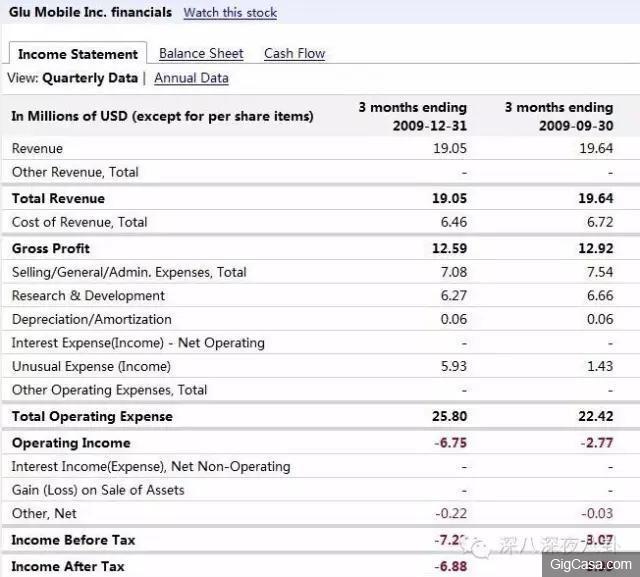Click the '3 months ending 2009-12-31' column header

(x=413, y=116)
